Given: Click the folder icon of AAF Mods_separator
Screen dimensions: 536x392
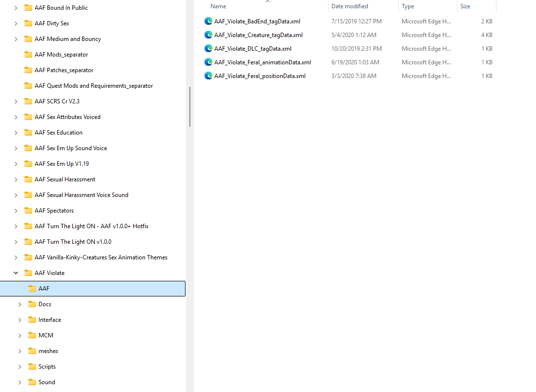Looking at the screenshot, I should [28, 54].
